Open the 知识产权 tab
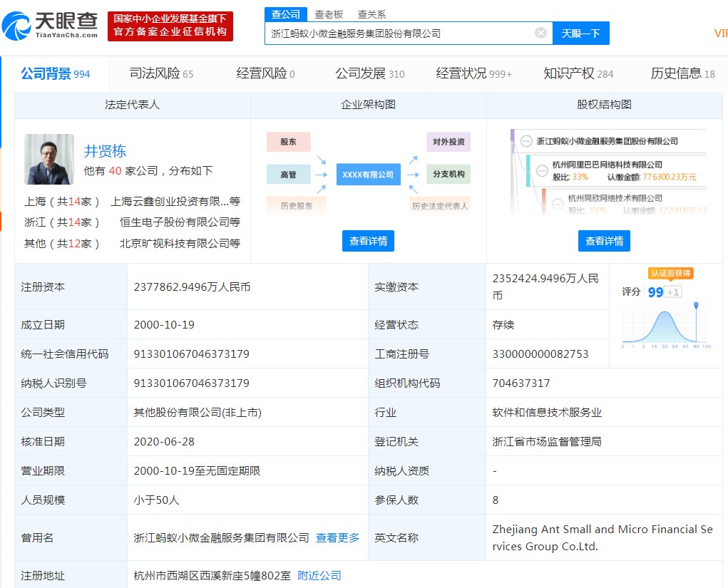 point(578,73)
